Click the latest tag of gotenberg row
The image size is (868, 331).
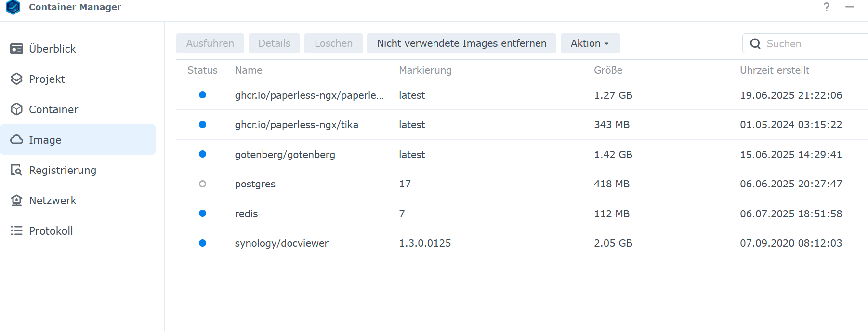[412, 155]
